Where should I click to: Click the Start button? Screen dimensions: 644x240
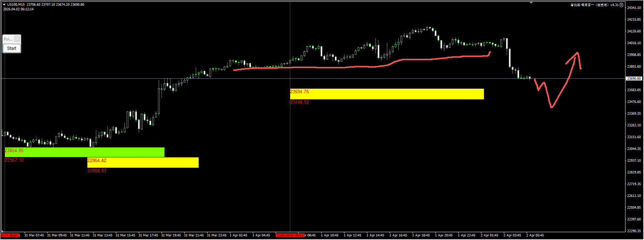[x=12, y=48]
